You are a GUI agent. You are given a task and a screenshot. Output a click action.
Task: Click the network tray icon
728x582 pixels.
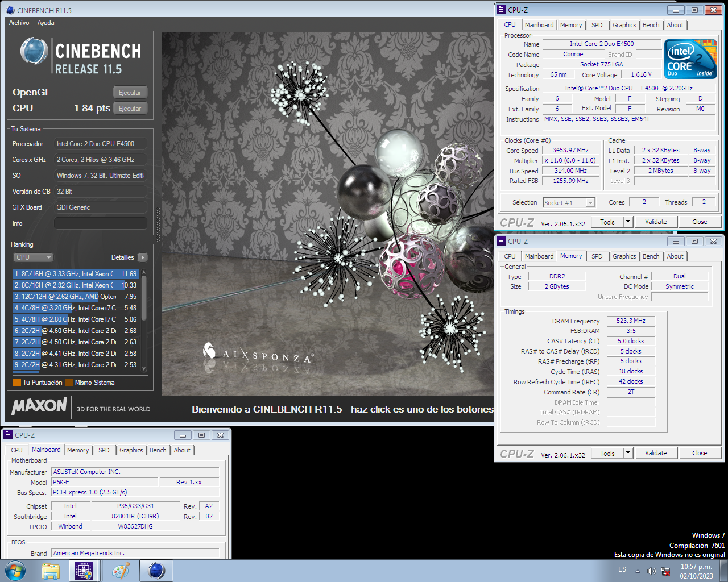(x=665, y=571)
